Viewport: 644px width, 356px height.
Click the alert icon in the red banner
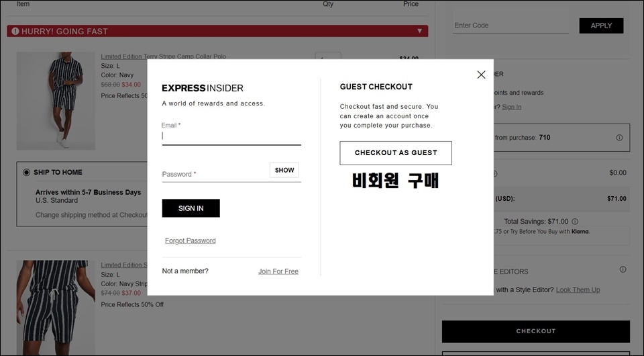(15, 32)
